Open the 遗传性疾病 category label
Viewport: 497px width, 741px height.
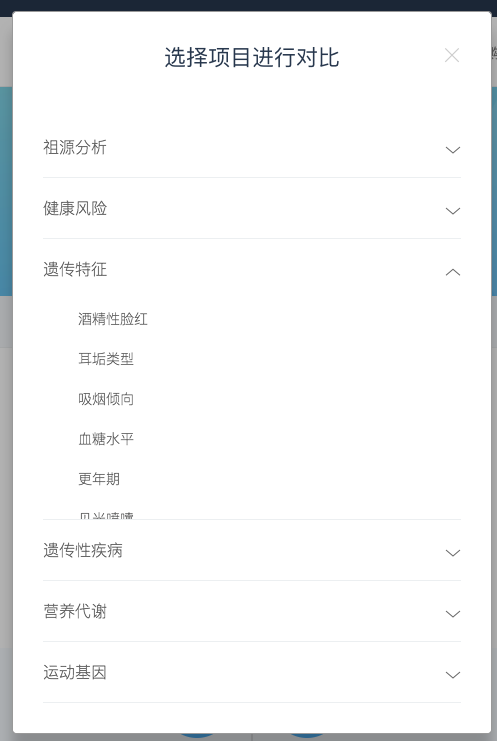83,550
